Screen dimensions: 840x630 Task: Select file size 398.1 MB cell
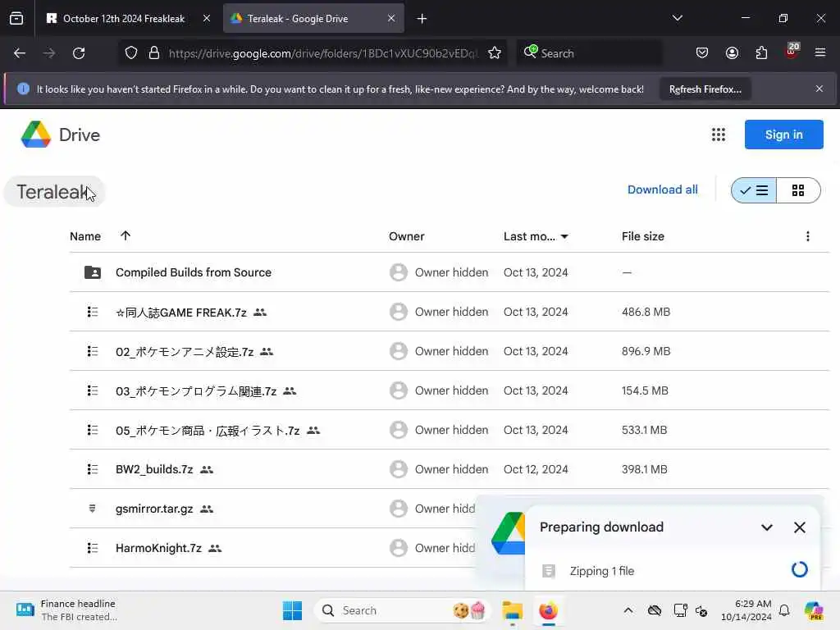coord(645,469)
